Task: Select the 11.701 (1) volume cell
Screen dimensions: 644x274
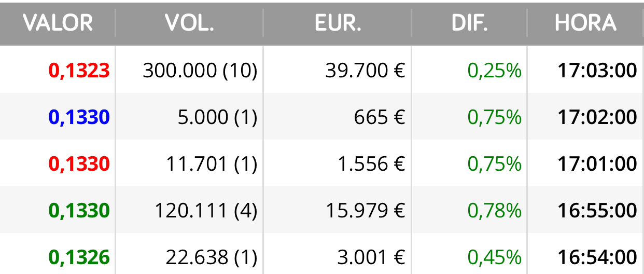Action: point(212,164)
